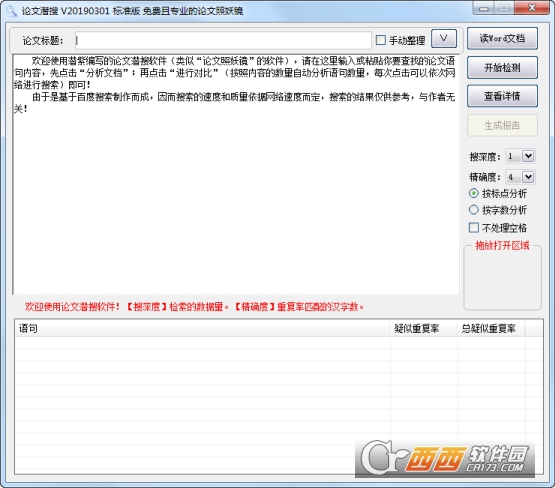Sort by 疑似重复率 column header

click(424, 329)
